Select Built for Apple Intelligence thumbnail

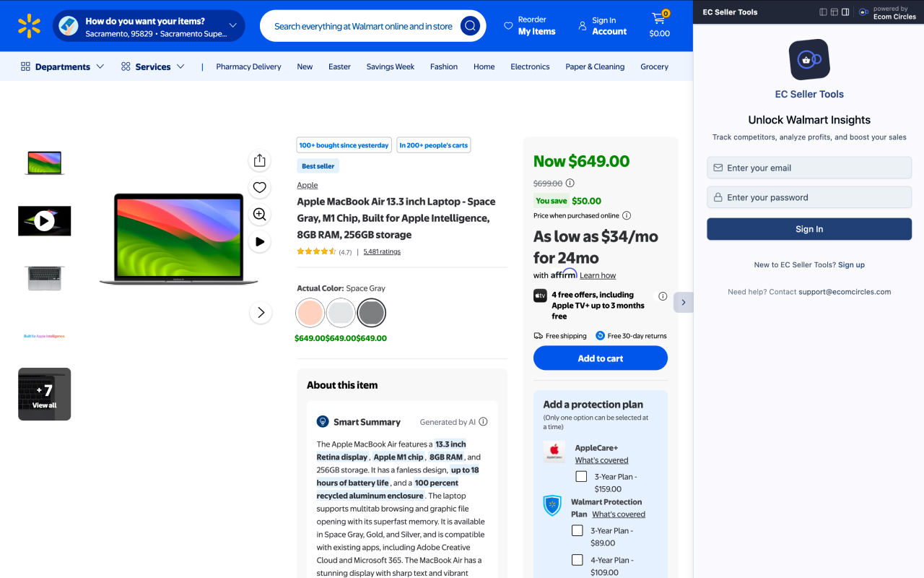tap(45, 336)
